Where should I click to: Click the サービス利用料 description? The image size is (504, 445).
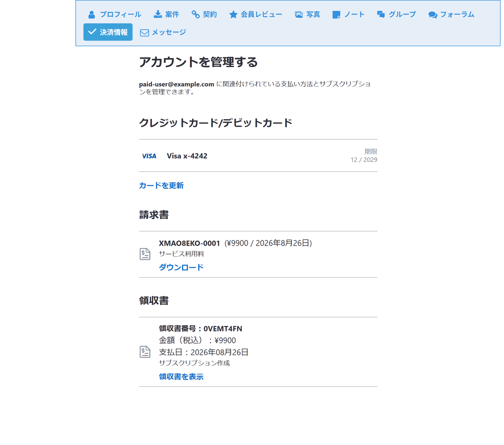pyautogui.click(x=182, y=254)
